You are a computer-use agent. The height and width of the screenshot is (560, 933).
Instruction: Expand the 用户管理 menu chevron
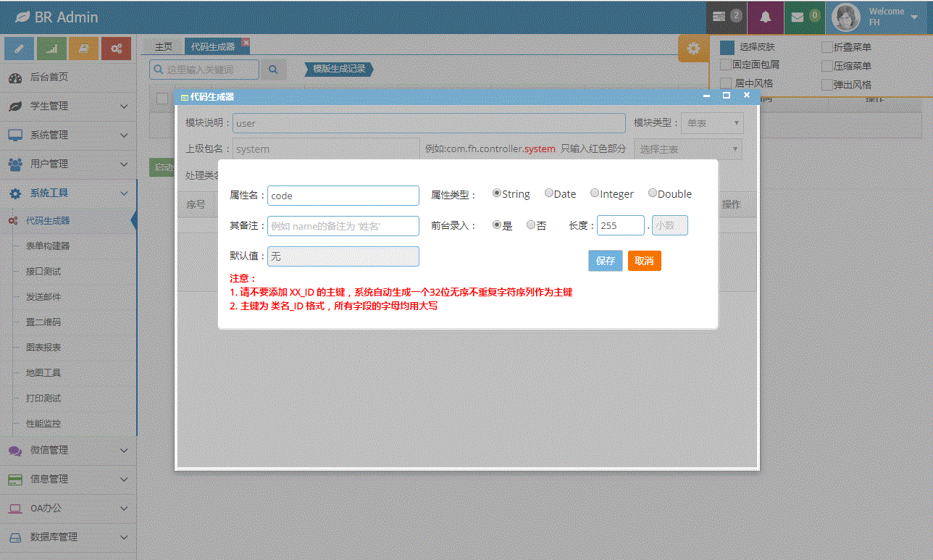click(x=124, y=164)
